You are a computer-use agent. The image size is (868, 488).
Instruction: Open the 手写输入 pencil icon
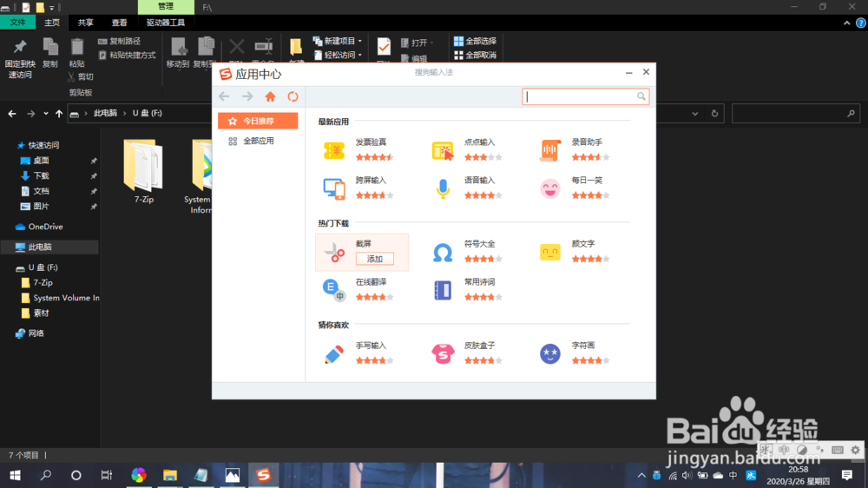point(334,354)
